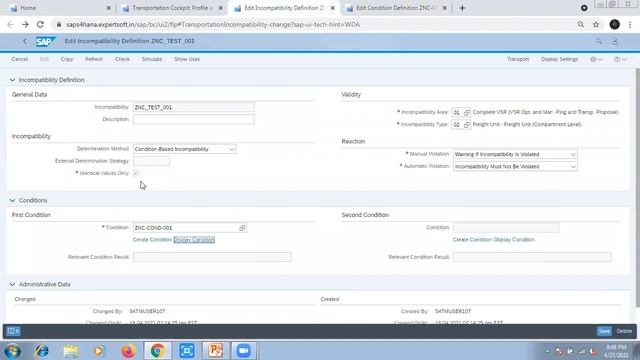Click the Second Condition input field
Viewport: 640px width, 360px height.
pyautogui.click(x=506, y=228)
